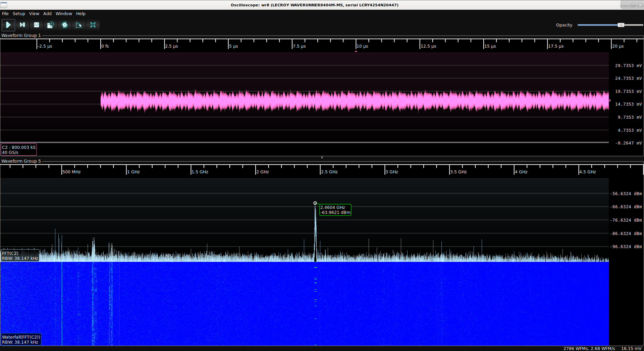Open the File menu
Image resolution: width=644 pixels, height=351 pixels.
(x=5, y=14)
